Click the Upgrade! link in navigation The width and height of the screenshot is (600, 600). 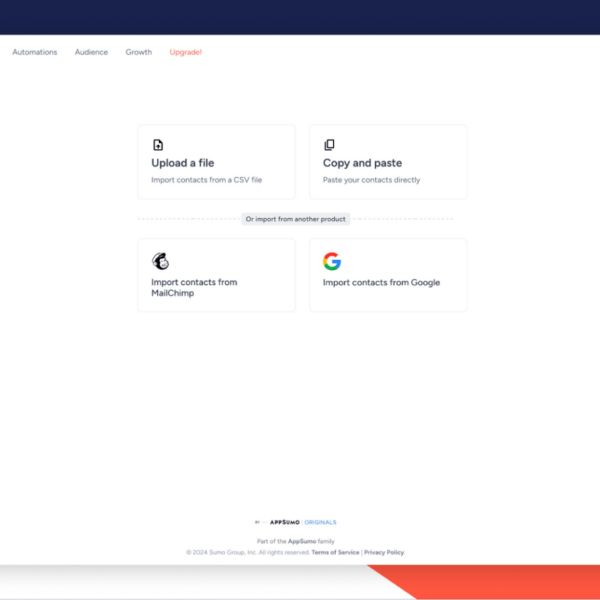(186, 52)
